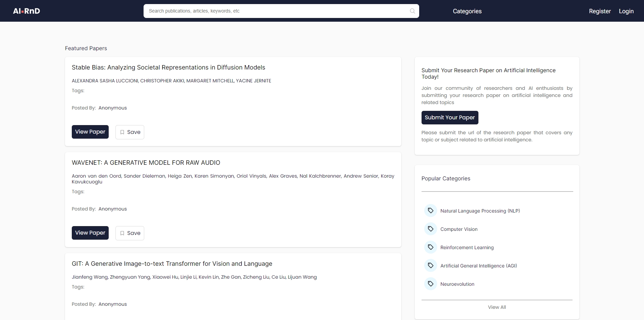
Task: Click the Neuroevolution tag icon
Action: pyautogui.click(x=430, y=284)
